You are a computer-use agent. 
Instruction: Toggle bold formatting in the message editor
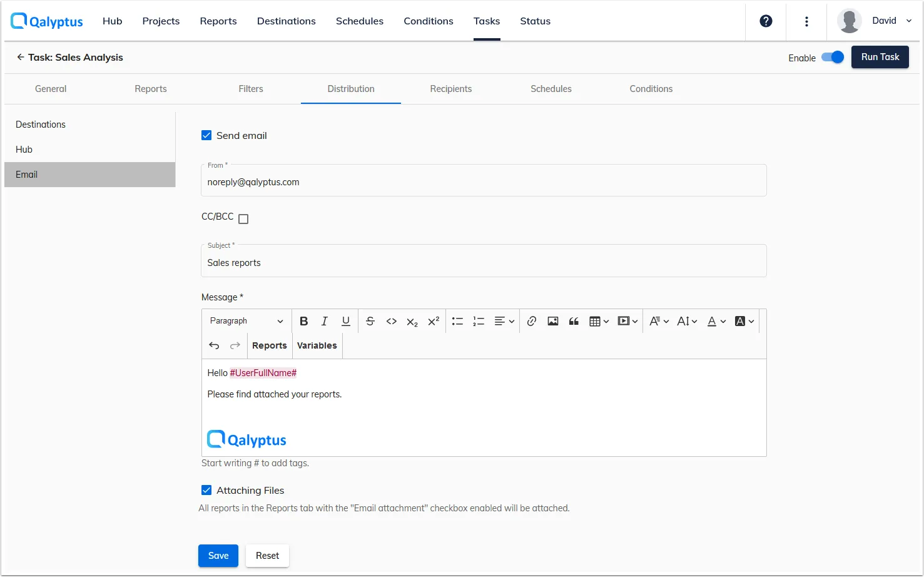tap(303, 320)
